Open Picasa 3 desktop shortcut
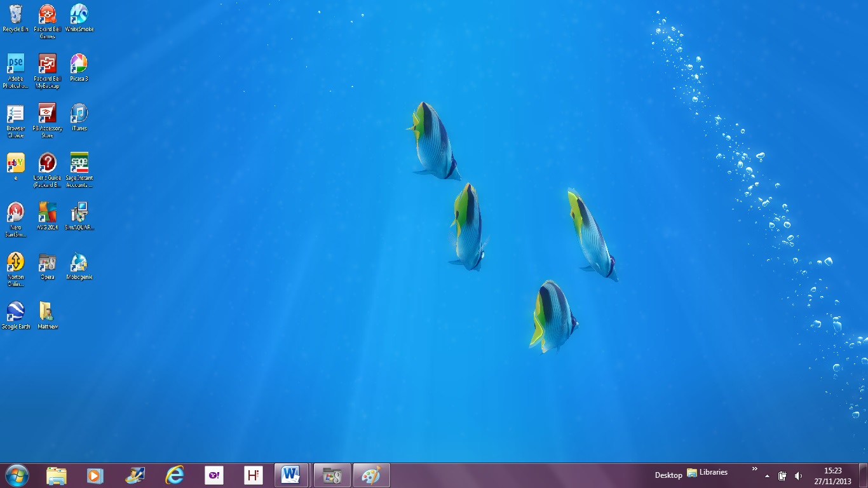Image resolution: width=868 pixels, height=488 pixels. click(x=79, y=65)
